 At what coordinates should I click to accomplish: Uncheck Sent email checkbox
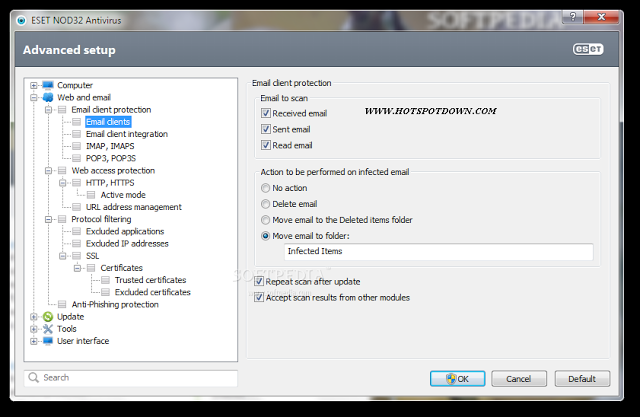tap(266, 129)
